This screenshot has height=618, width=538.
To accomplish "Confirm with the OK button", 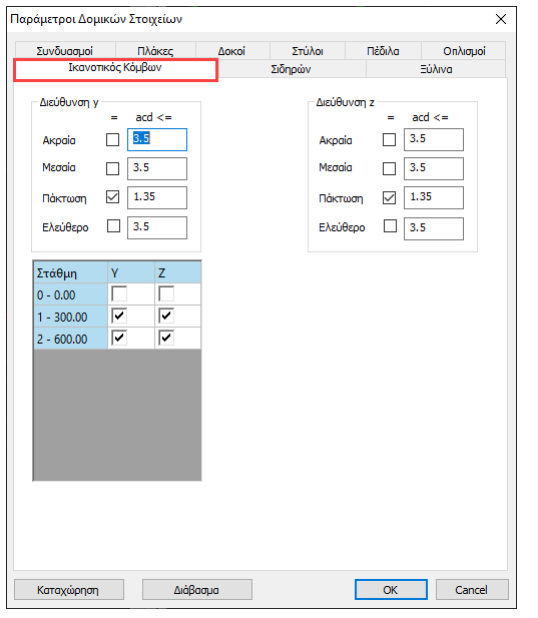I will (x=391, y=590).
